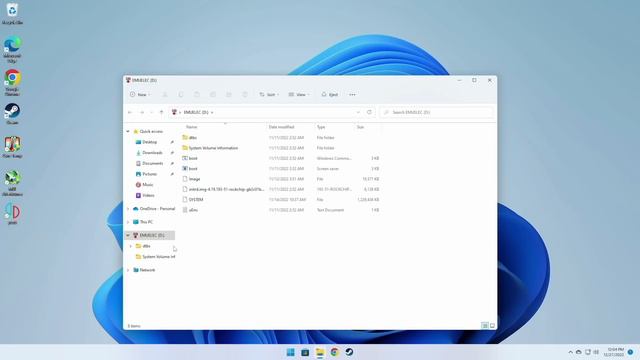Screen dimensions: 640x360
Task: Switch to details view in status bar
Action: pos(485,326)
